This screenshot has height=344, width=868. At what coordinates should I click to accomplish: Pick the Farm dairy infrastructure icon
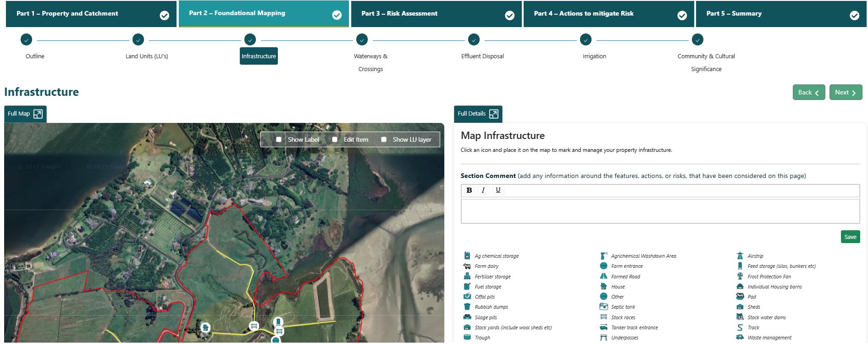point(467,266)
